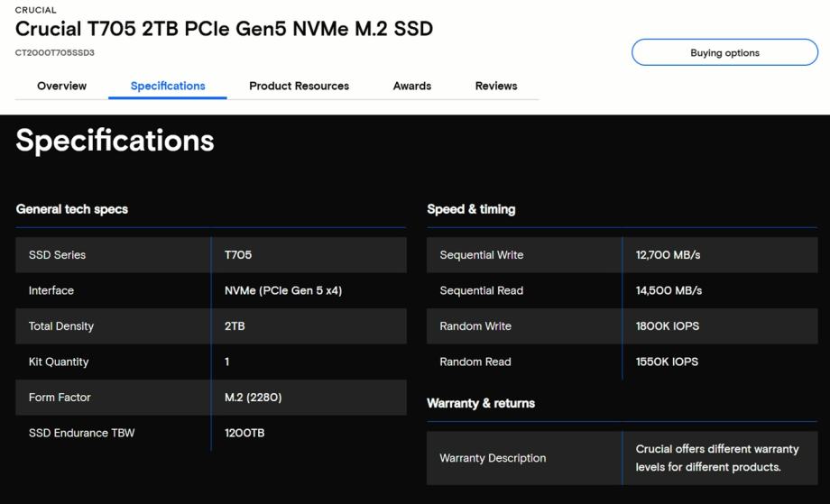Open the Overview tab
This screenshot has height=504, width=830.
click(x=61, y=86)
